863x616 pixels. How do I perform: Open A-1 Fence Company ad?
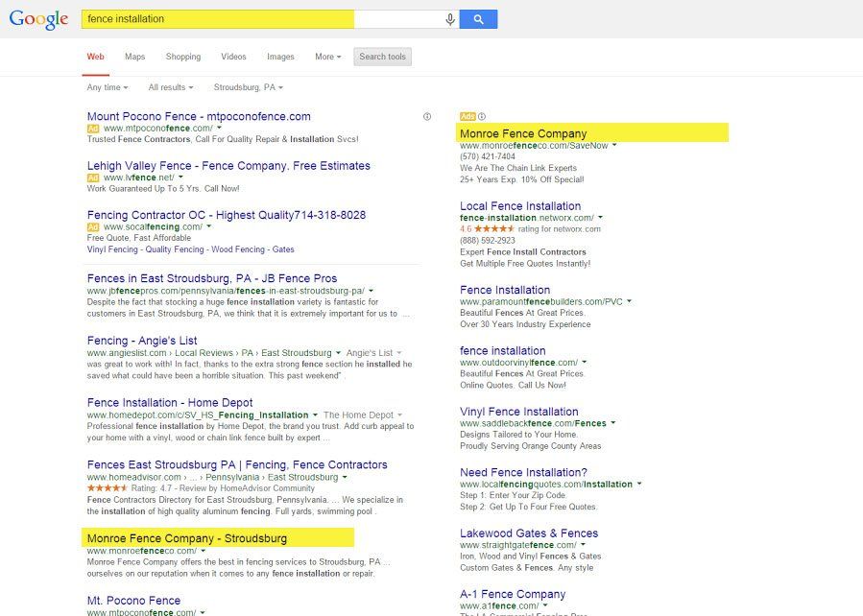[x=513, y=595]
